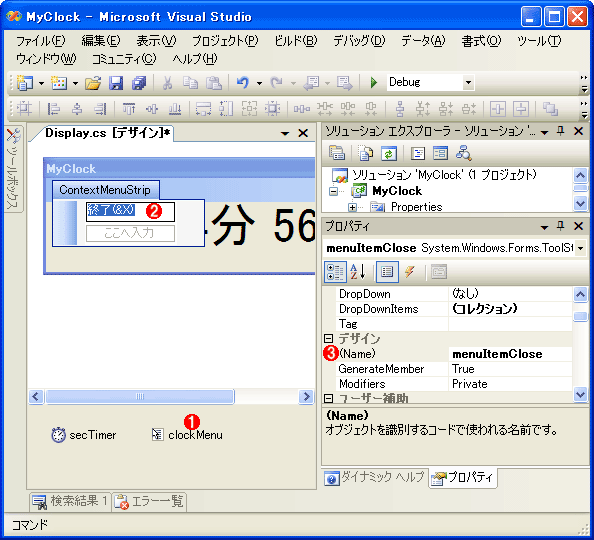Click the Align Rights layout icon
This screenshot has width=594, height=540.
pos(100,109)
